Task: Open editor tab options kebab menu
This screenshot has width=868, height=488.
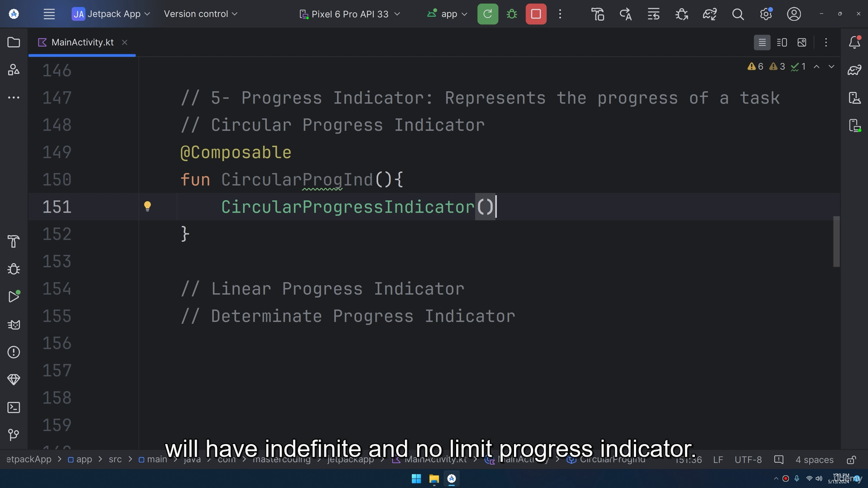Action: pyautogui.click(x=826, y=42)
